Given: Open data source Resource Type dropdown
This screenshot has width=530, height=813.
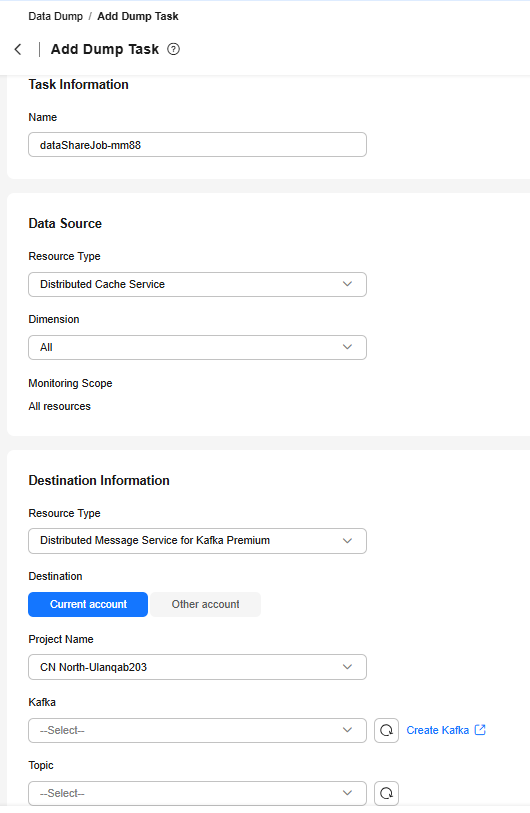Looking at the screenshot, I should pyautogui.click(x=197, y=284).
